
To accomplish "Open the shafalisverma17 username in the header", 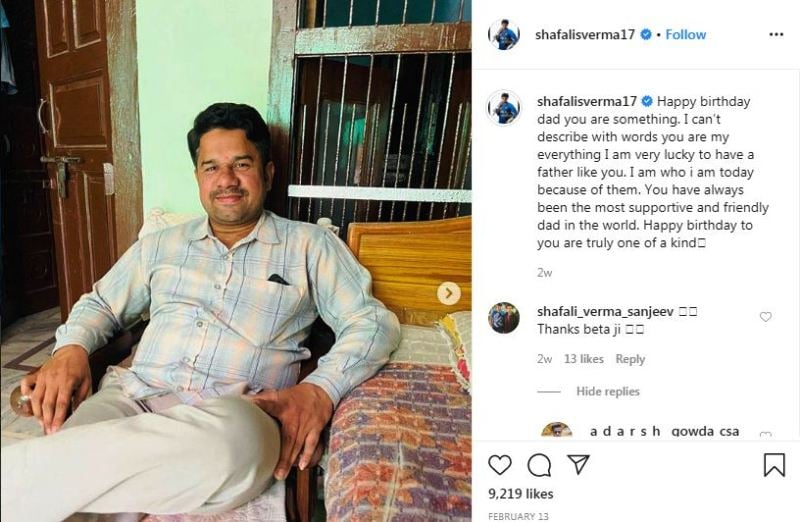I will 585,34.
